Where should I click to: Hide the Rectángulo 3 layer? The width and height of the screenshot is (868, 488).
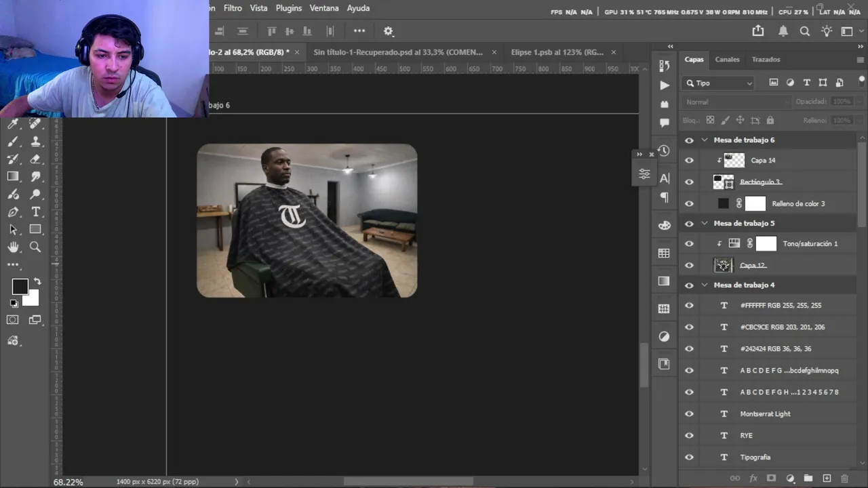pyautogui.click(x=689, y=182)
